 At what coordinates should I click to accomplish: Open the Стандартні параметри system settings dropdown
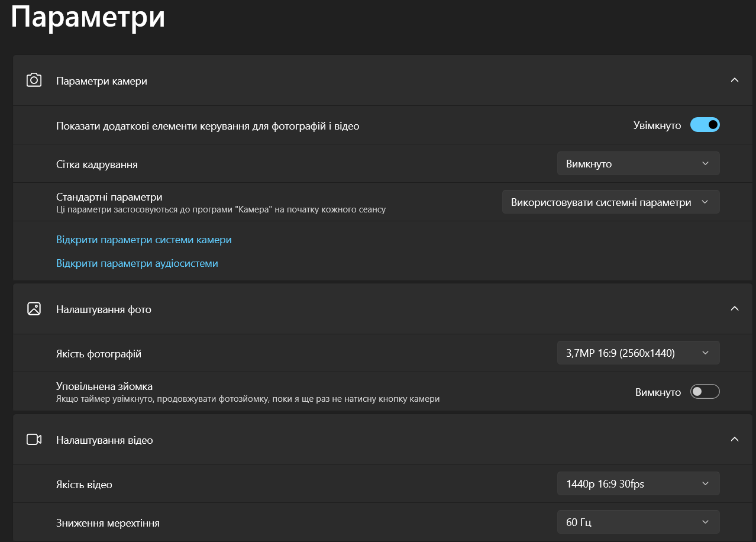point(611,202)
